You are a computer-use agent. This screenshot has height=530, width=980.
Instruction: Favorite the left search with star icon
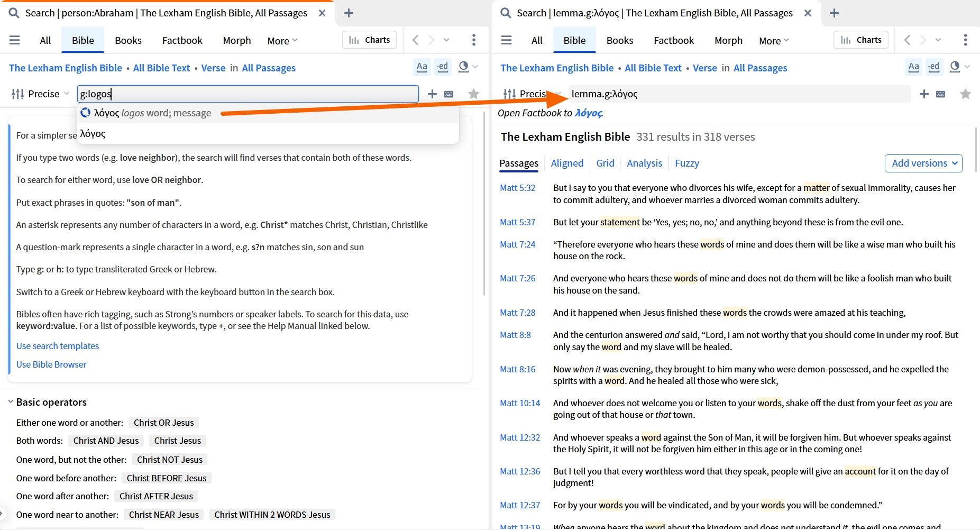click(473, 94)
